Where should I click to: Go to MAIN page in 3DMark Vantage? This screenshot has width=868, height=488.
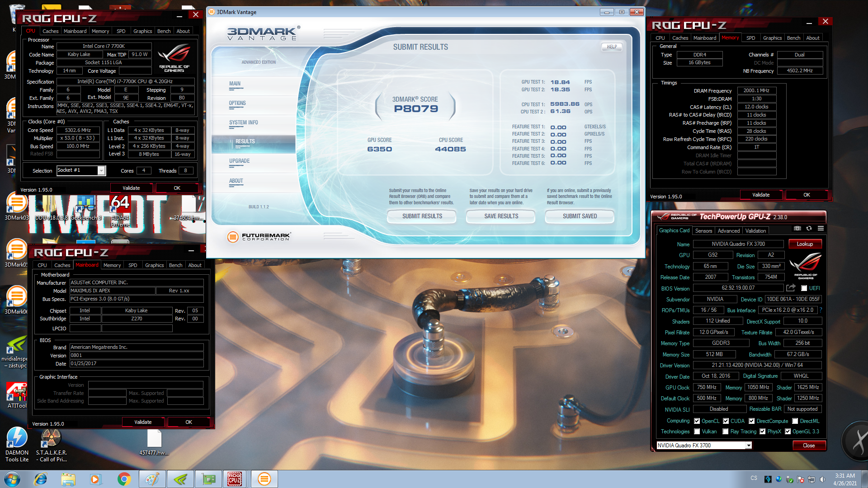235,84
